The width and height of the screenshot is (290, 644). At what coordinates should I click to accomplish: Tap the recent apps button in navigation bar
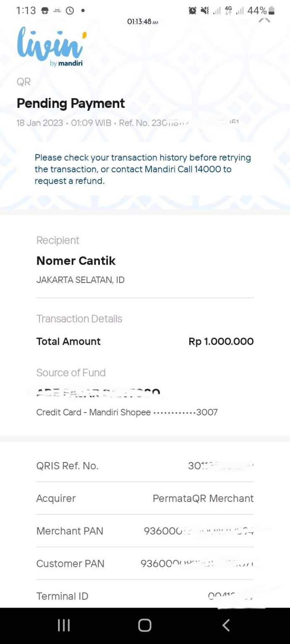click(63, 625)
